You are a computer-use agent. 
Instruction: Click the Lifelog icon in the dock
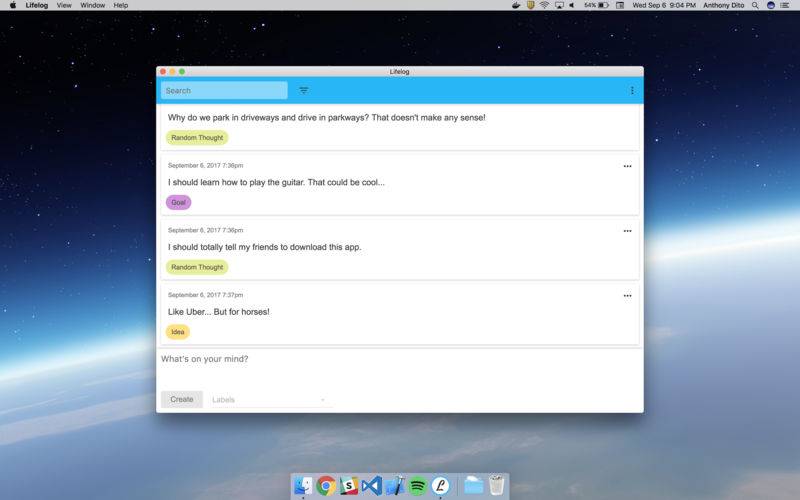[440, 486]
